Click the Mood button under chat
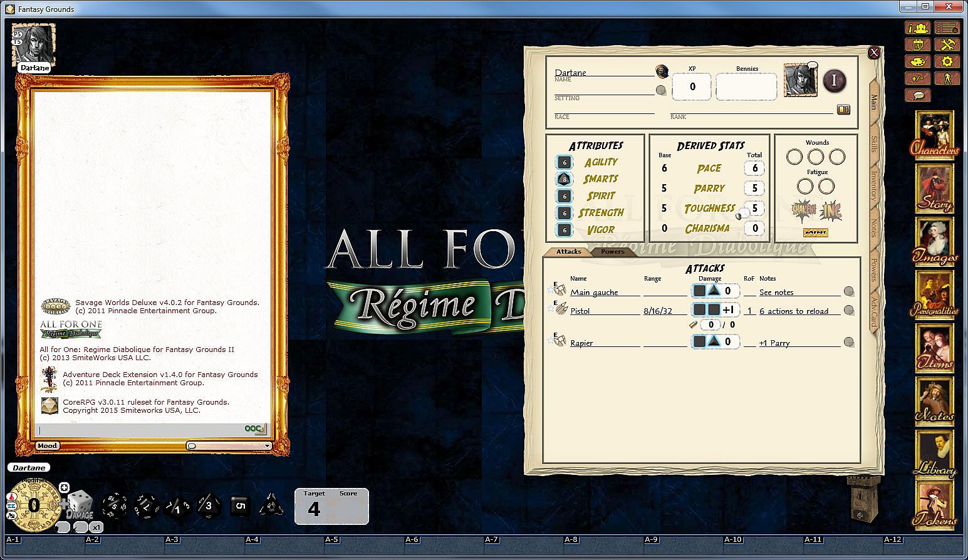This screenshot has height=560, width=968. (47, 446)
